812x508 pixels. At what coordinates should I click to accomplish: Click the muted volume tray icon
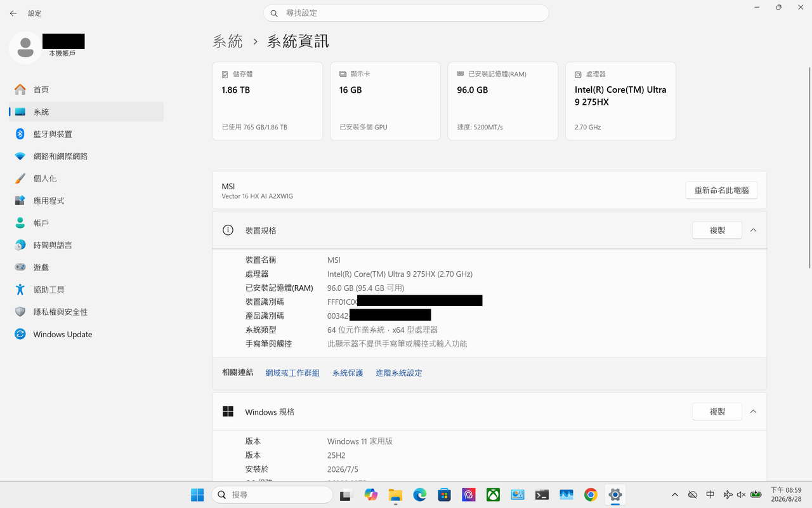(x=741, y=495)
